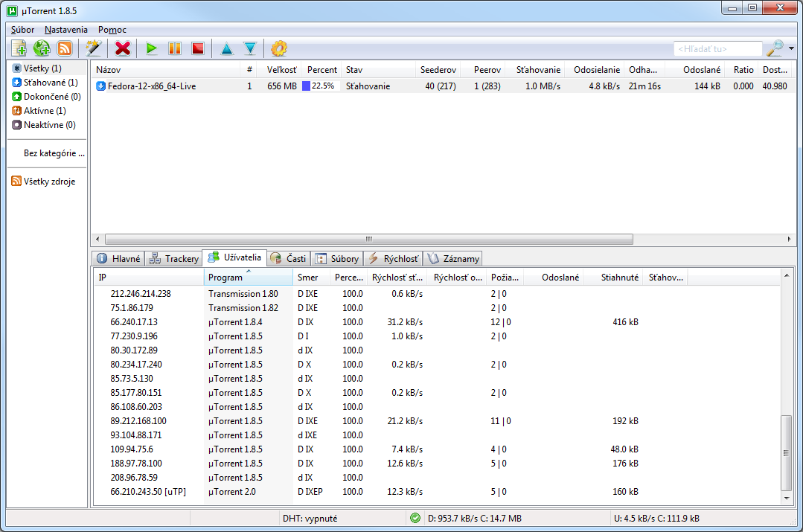Image resolution: width=803 pixels, height=532 pixels.
Task: Click 'DHT: vypnuté' in status bar
Action: (310, 519)
